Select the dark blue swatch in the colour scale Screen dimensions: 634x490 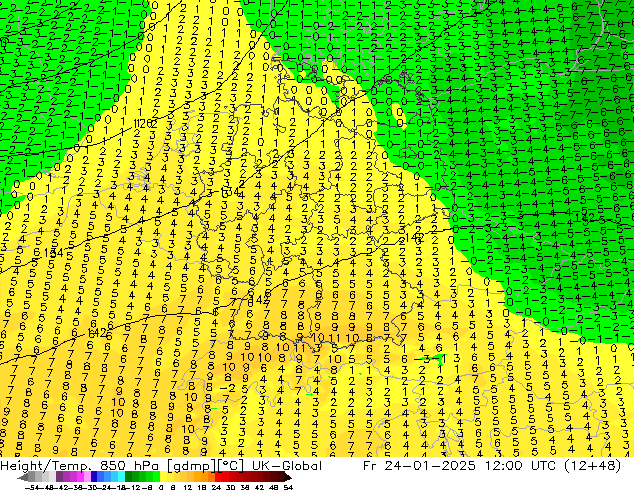pos(94,477)
